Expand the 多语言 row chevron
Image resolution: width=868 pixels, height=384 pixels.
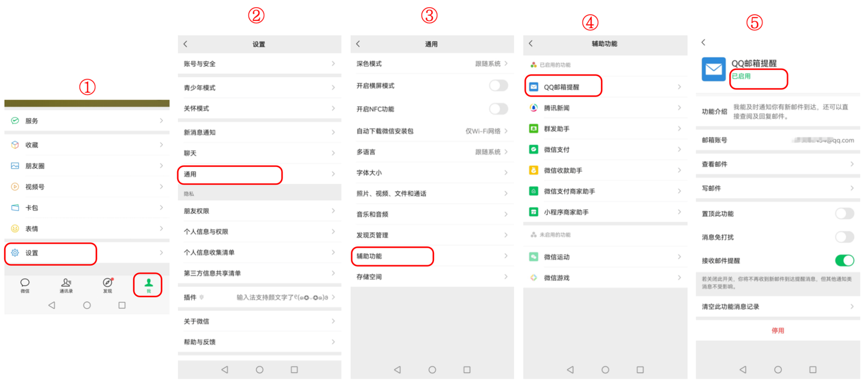[506, 152]
